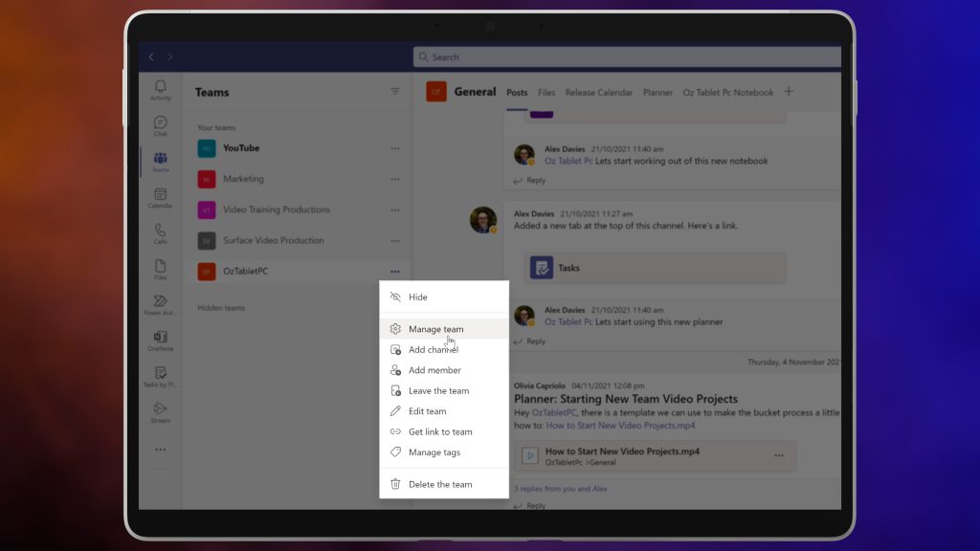The width and height of the screenshot is (980, 551).
Task: Select Add member menu entry
Action: (x=444, y=370)
